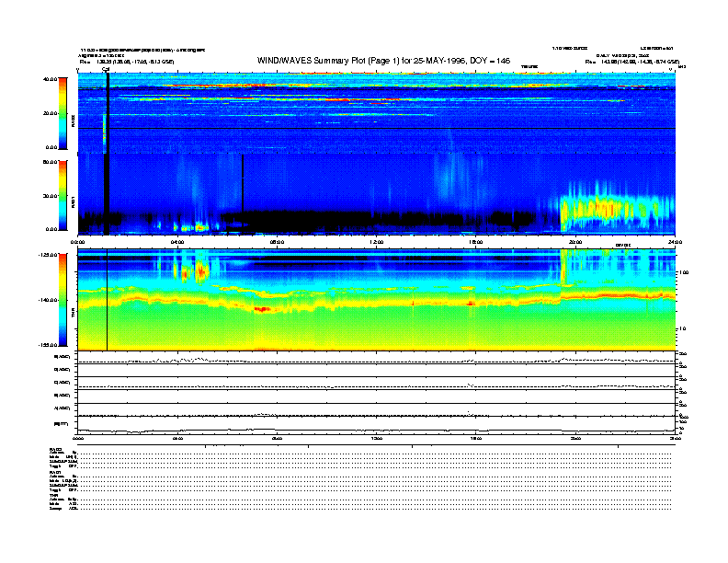
Task: Click the 100 frequency label right of TNR panel
Action: (683, 272)
